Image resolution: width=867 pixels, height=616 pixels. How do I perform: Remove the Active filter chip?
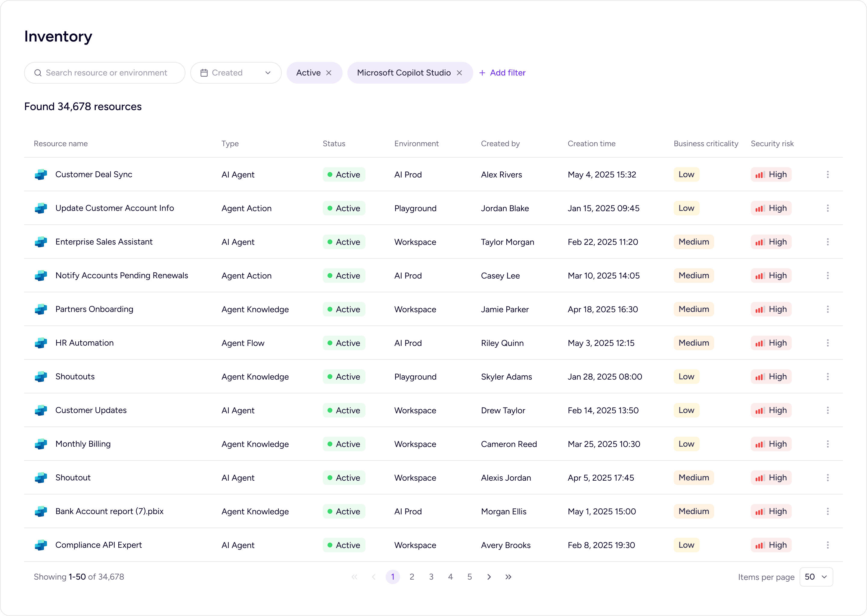tap(329, 73)
